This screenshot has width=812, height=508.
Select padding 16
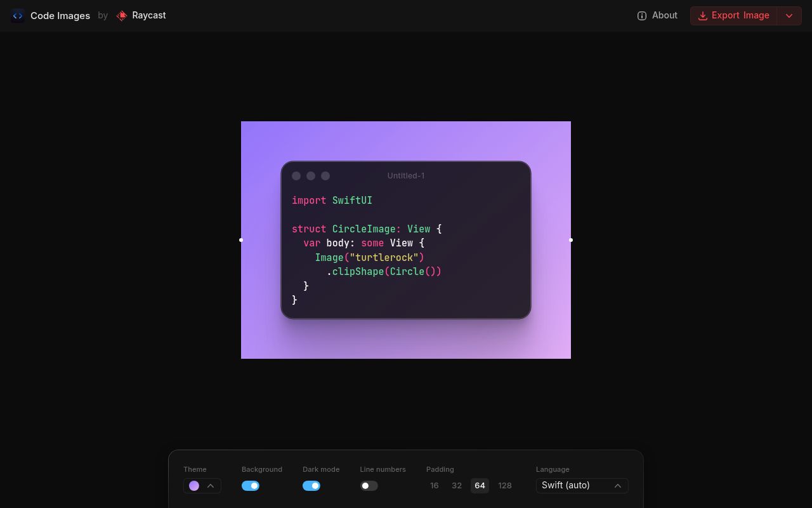pos(434,486)
